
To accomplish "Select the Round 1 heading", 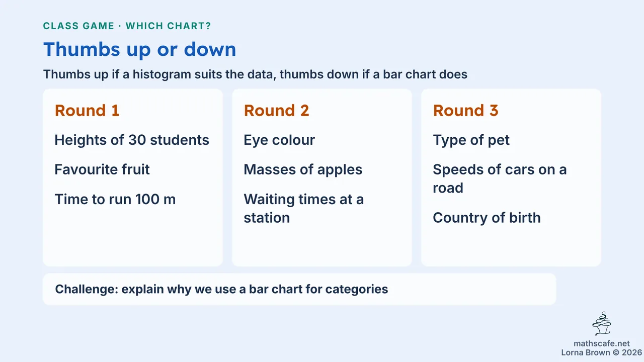I will click(x=87, y=111).
